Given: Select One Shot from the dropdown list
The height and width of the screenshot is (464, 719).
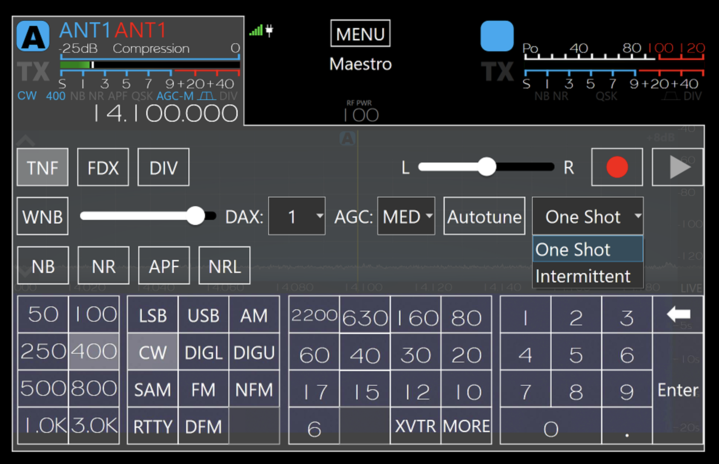Looking at the screenshot, I should [588, 249].
